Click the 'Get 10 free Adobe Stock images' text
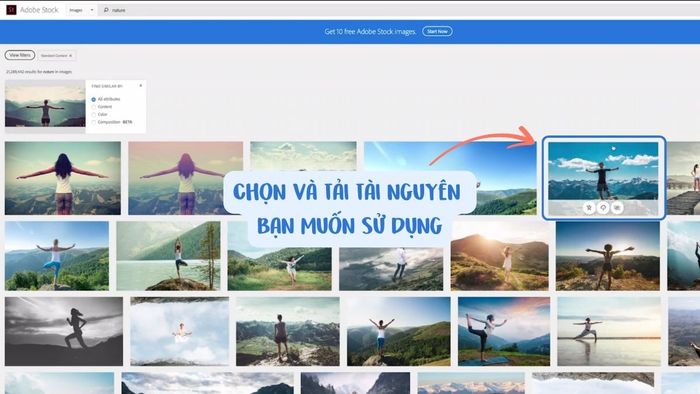Viewport: 700px width, 394px height. (370, 31)
